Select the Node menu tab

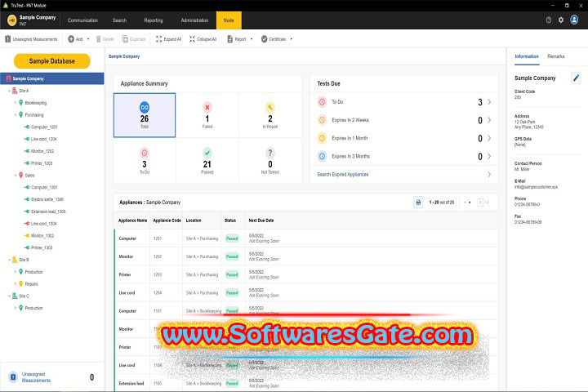click(229, 20)
